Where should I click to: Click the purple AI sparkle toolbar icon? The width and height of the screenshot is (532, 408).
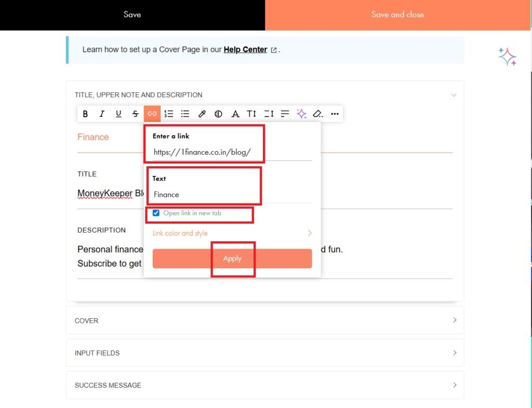[301, 114]
